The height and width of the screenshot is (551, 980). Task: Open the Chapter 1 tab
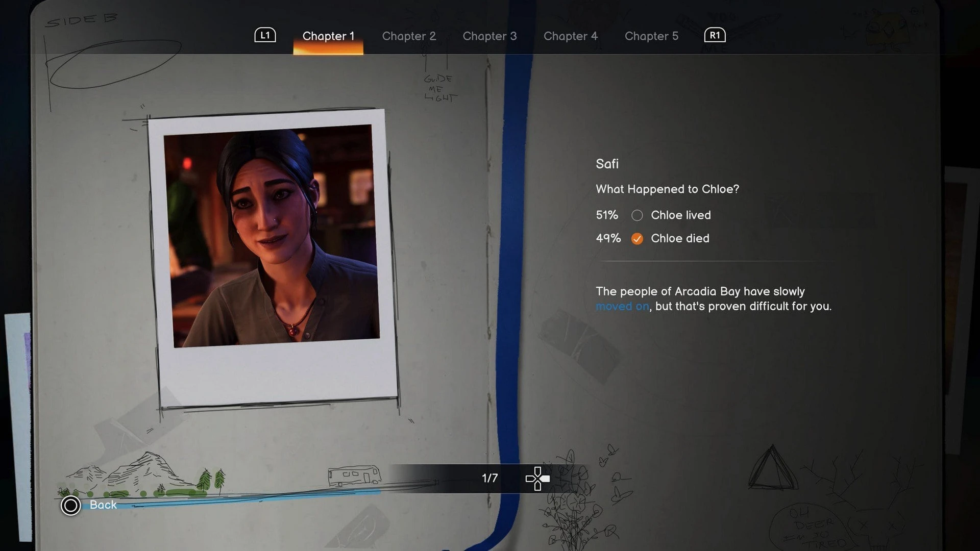point(328,36)
